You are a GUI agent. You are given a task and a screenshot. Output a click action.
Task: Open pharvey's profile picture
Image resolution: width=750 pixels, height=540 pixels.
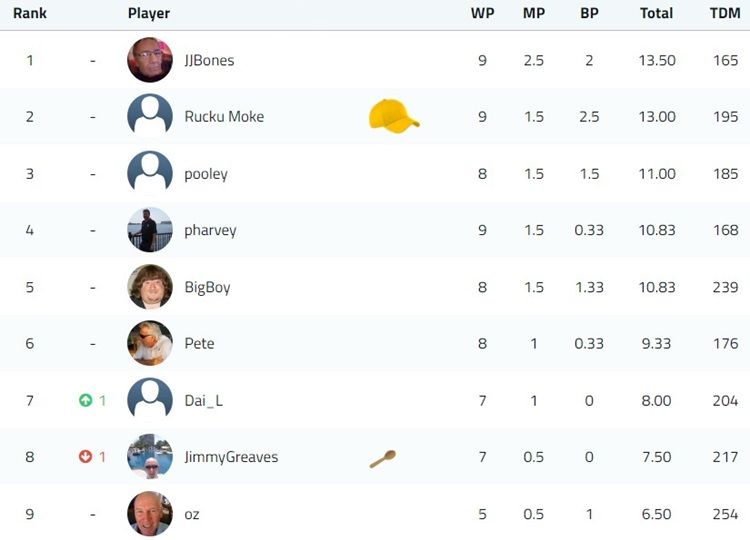tap(150, 230)
